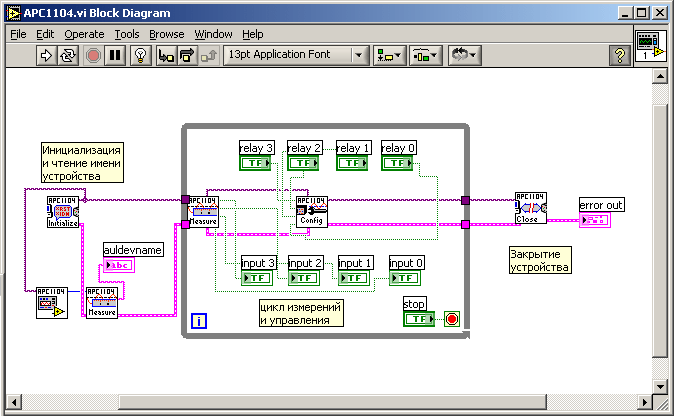674x416 pixels.
Task: Turn on Highlight Execution lightbulb
Action: [x=141, y=55]
